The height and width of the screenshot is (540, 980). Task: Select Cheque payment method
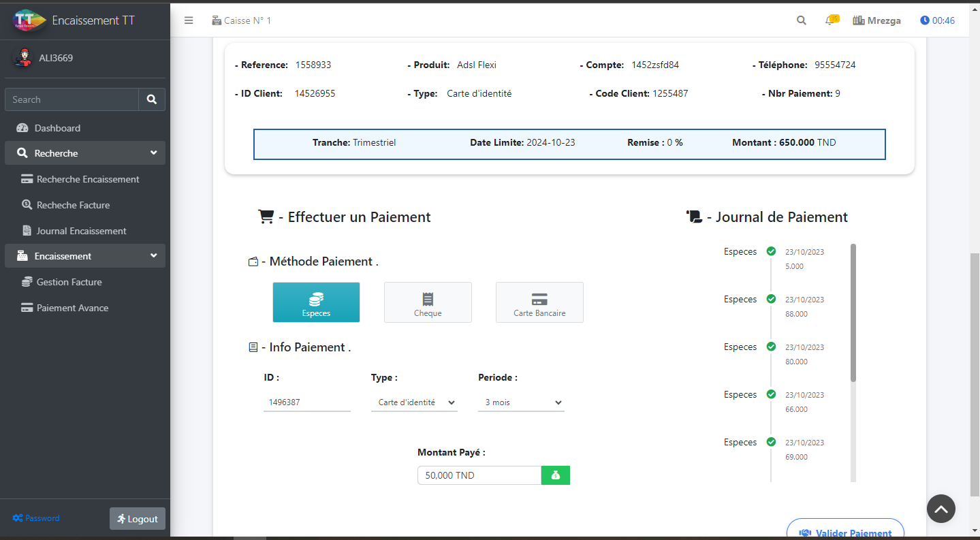point(428,302)
